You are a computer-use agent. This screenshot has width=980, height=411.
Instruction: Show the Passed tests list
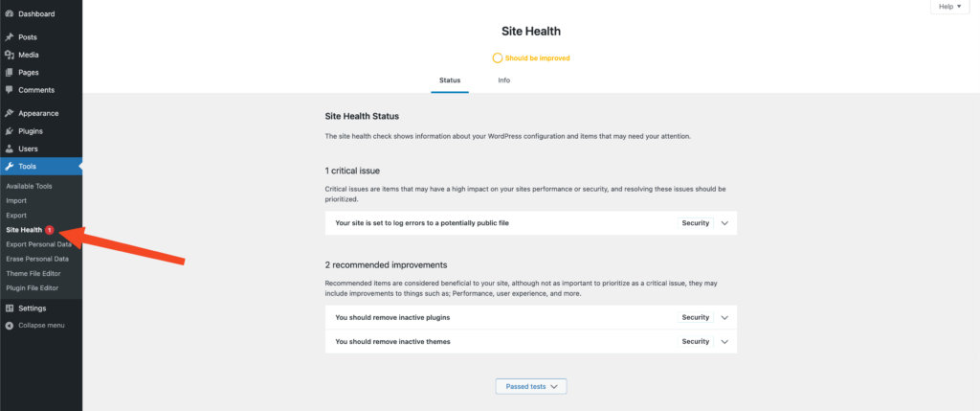point(531,386)
